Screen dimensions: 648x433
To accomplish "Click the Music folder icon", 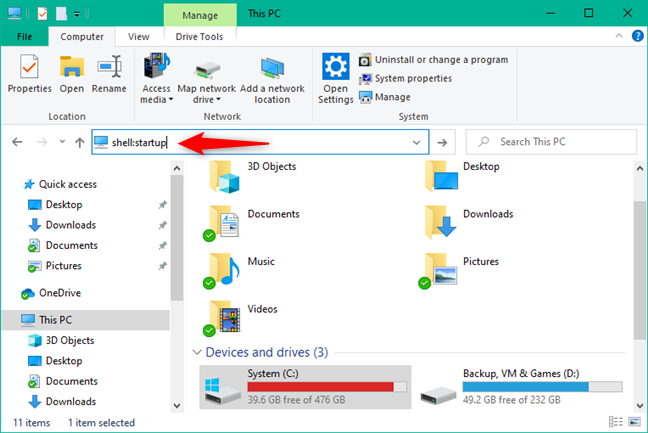I will 222,270.
